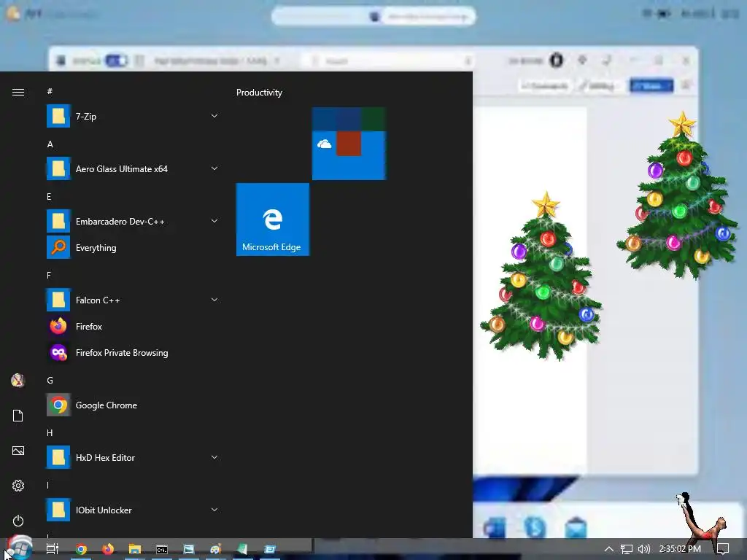Open the Outlook icon in blurred background dock
Image resolution: width=747 pixels, height=560 pixels.
(x=494, y=529)
